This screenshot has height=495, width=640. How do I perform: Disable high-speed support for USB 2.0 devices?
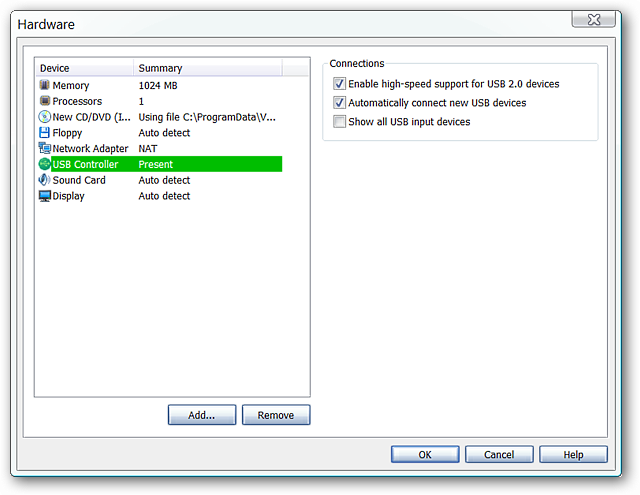tap(339, 84)
